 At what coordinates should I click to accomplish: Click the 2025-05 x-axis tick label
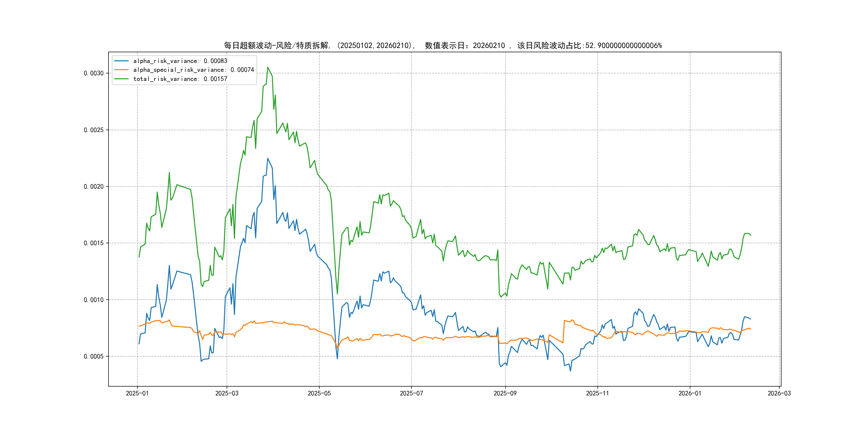pos(319,393)
